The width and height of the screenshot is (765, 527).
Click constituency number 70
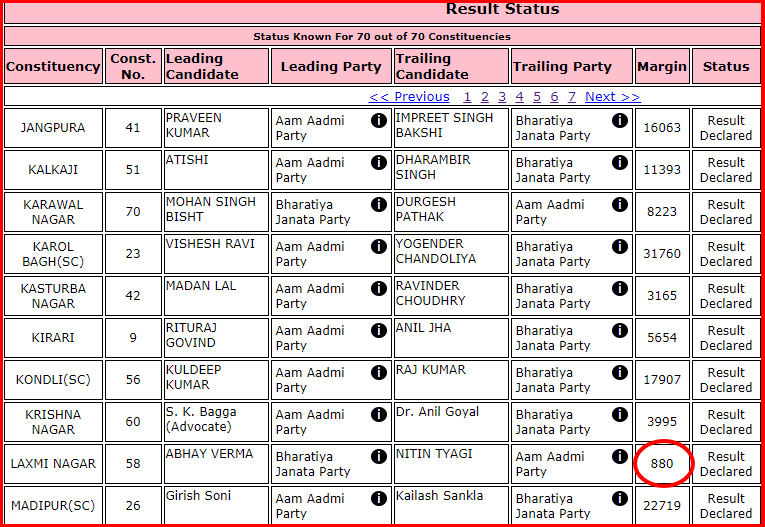tap(133, 212)
